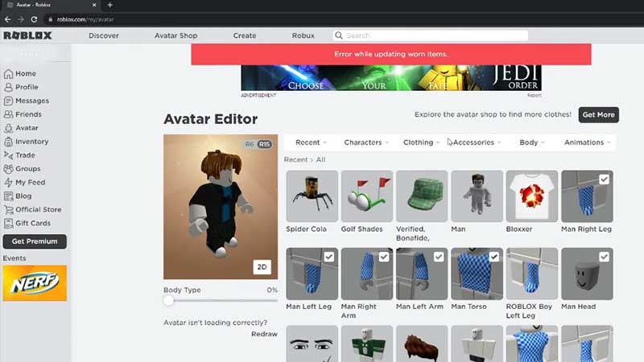The image size is (644, 362).
Task: Uncheck the Man Torso item checkbox
Action: click(493, 257)
